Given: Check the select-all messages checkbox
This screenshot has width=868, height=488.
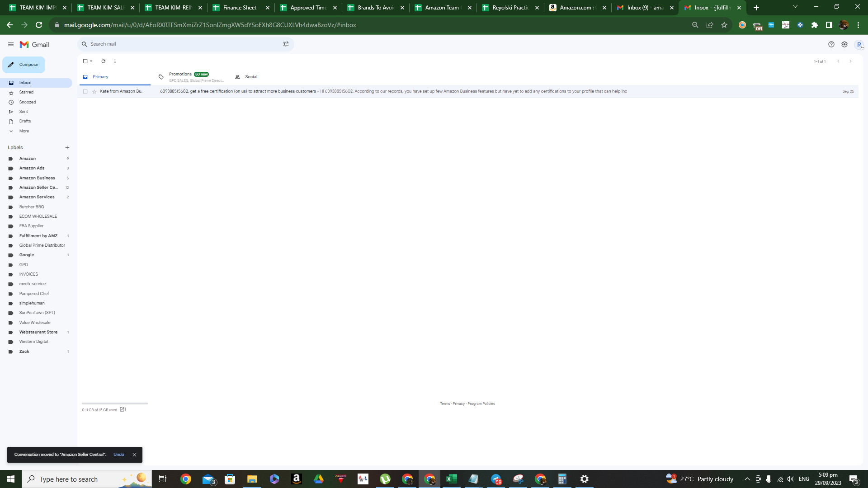Looking at the screenshot, I should point(85,61).
